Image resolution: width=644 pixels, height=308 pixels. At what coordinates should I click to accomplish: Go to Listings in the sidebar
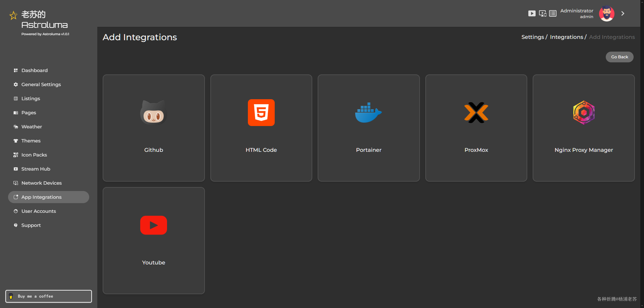click(49, 99)
